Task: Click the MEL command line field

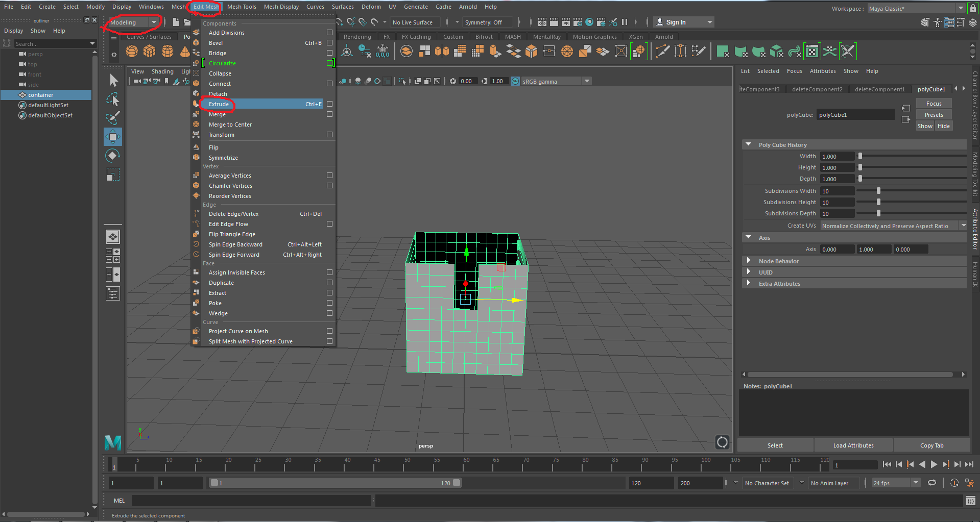Action: 251,501
